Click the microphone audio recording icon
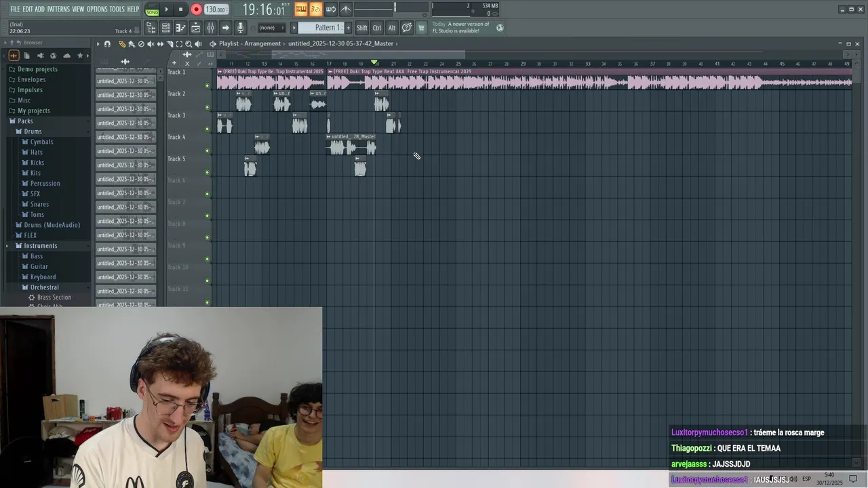The width and height of the screenshot is (868, 488). (241, 28)
